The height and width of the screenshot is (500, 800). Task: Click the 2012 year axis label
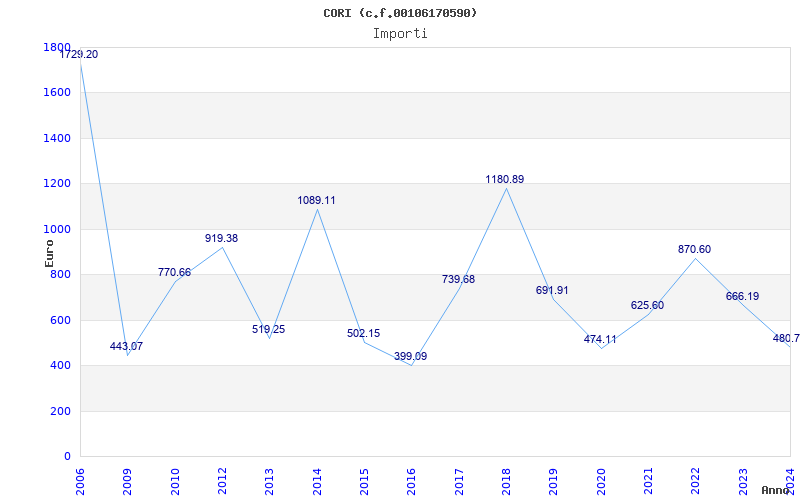[222, 482]
